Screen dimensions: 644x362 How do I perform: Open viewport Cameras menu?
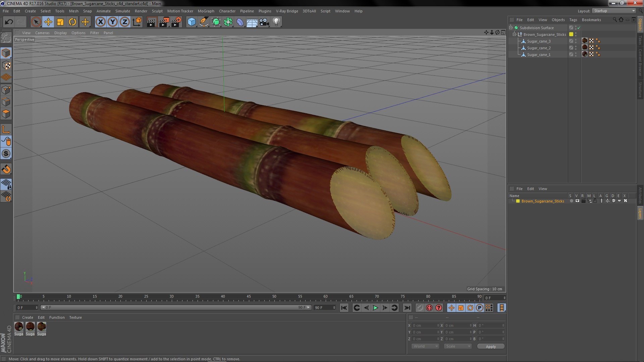coord(42,33)
